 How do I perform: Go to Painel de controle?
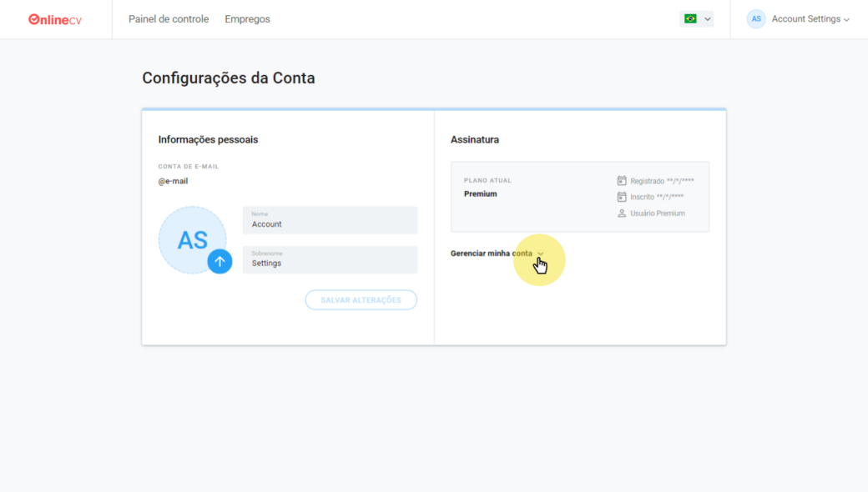point(169,19)
